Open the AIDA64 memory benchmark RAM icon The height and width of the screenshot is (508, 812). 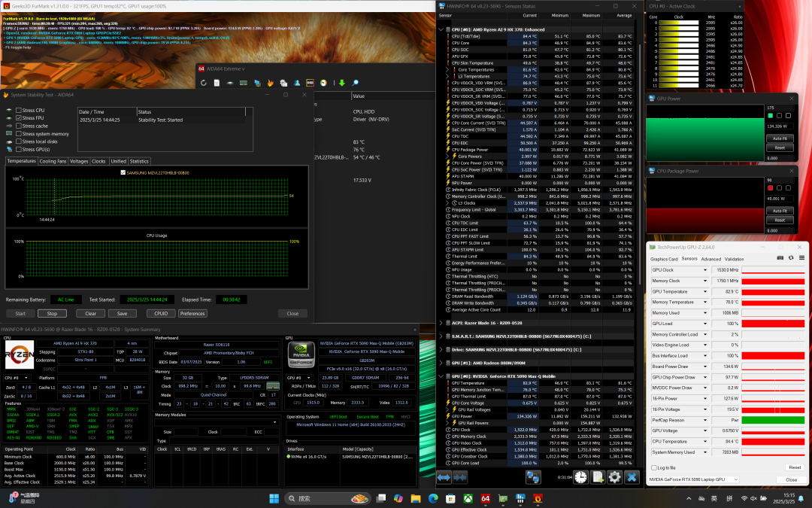[244, 83]
